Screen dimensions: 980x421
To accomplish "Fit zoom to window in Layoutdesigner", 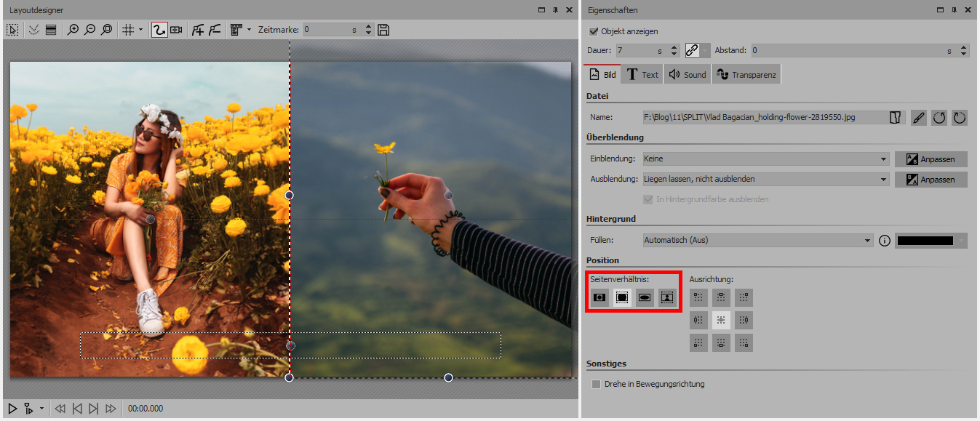I will click(107, 30).
